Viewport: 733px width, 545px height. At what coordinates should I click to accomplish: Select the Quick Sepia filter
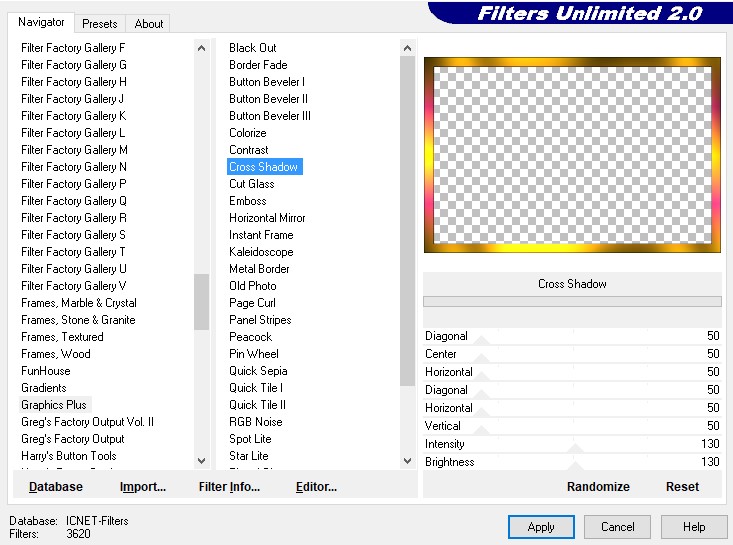pyautogui.click(x=258, y=371)
